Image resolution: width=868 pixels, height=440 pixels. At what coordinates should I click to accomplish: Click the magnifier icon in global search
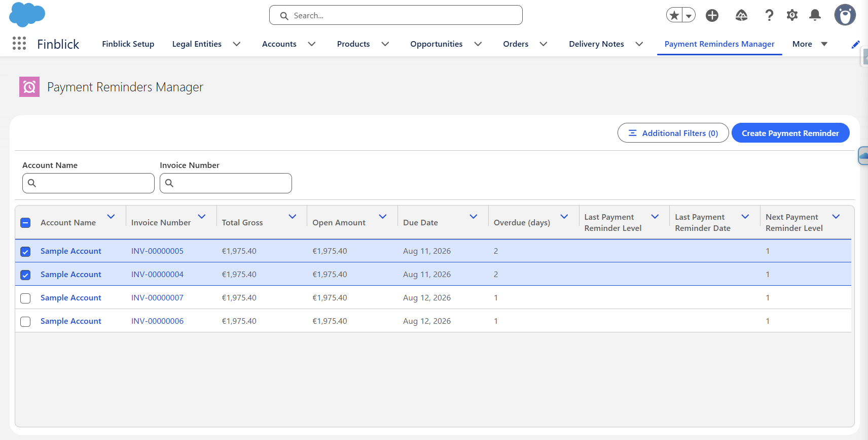click(284, 16)
